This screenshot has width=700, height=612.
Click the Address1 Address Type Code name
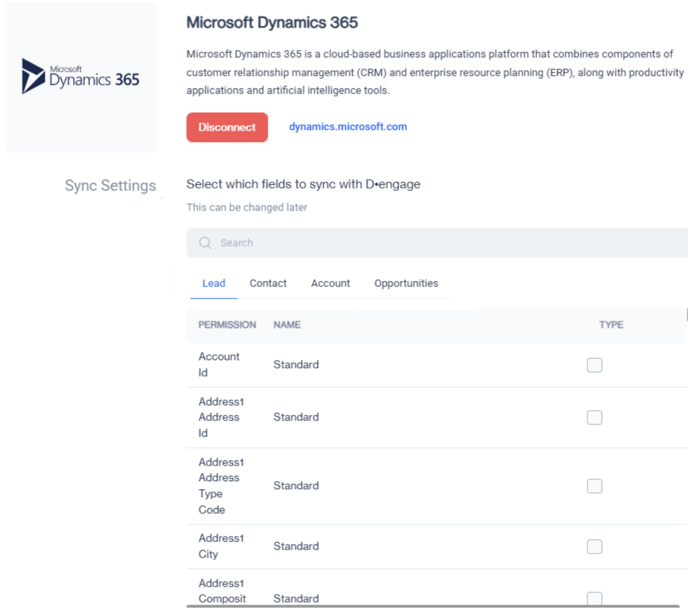(221, 486)
